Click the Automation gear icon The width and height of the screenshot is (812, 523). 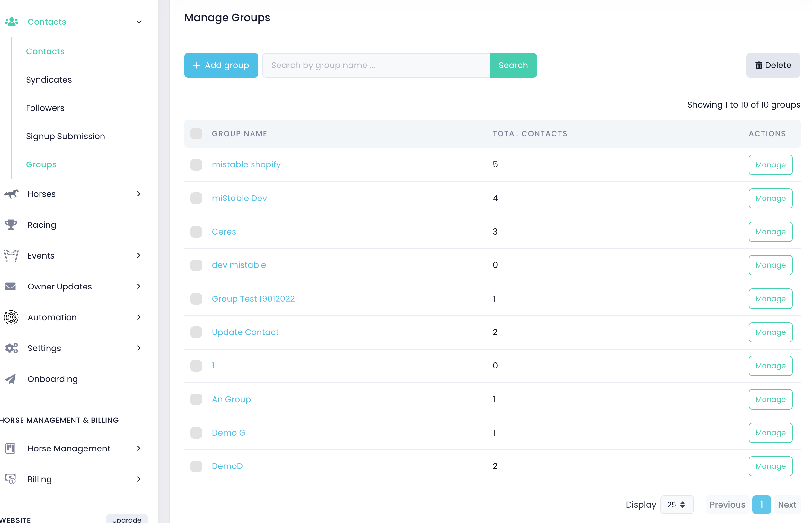[11, 317]
